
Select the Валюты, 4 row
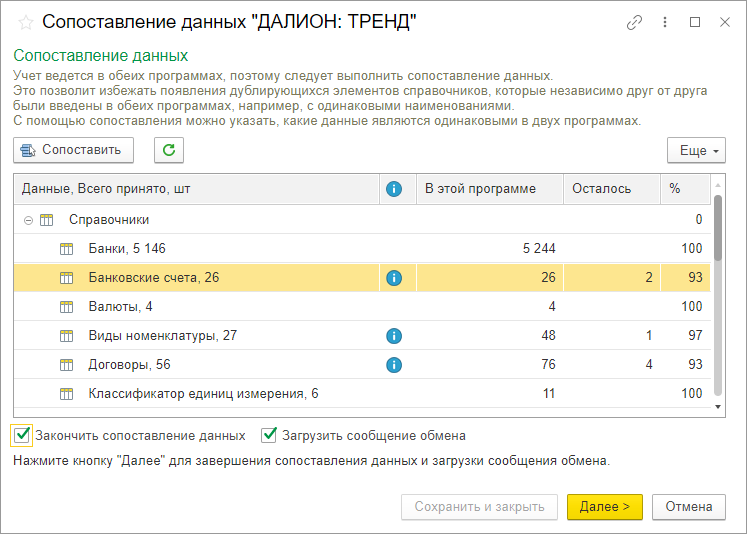pos(362,307)
